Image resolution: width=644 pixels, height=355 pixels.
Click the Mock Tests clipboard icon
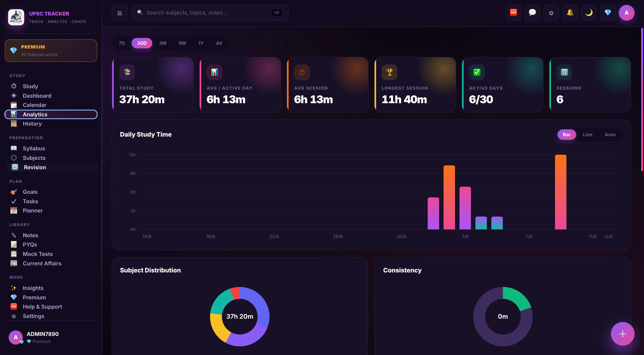point(14,254)
